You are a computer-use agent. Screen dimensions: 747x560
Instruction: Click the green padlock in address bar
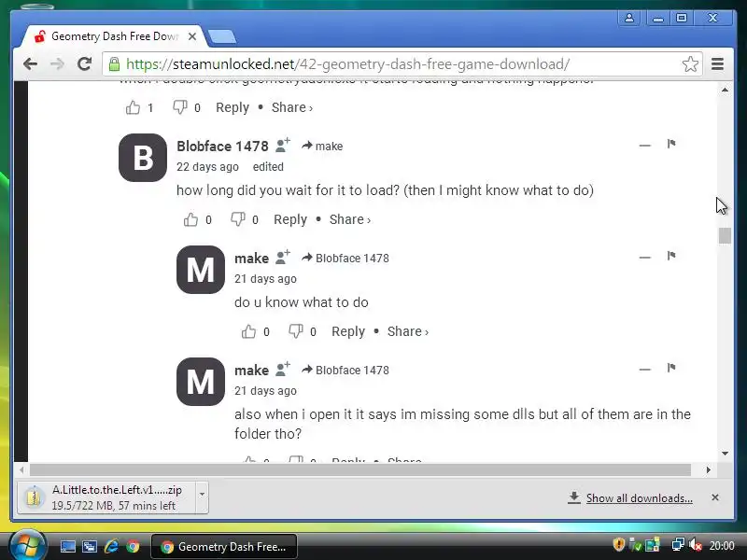point(114,63)
